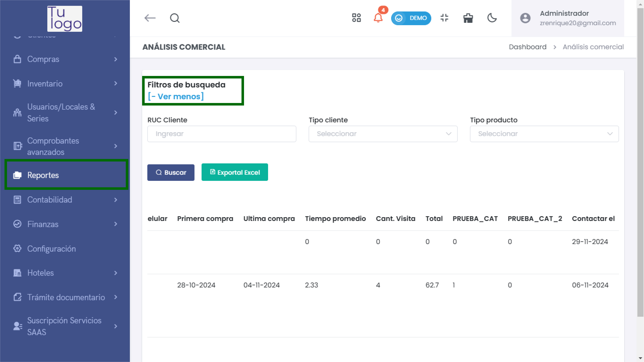Click the Comprobantes avanzados document icon

point(17,146)
